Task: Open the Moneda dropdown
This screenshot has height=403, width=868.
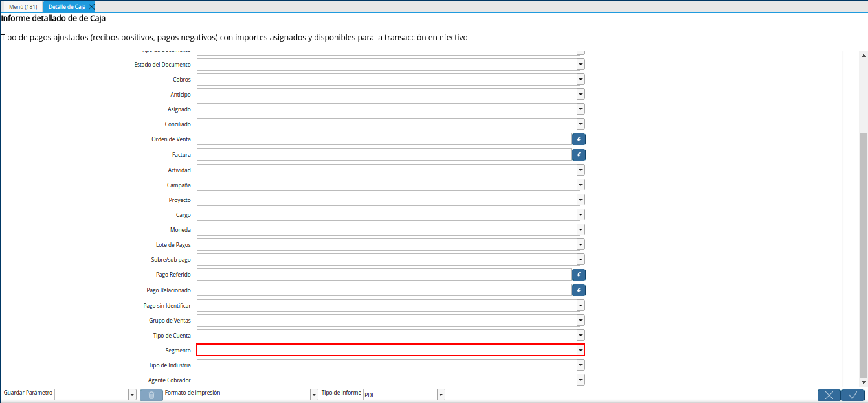Action: coord(579,229)
